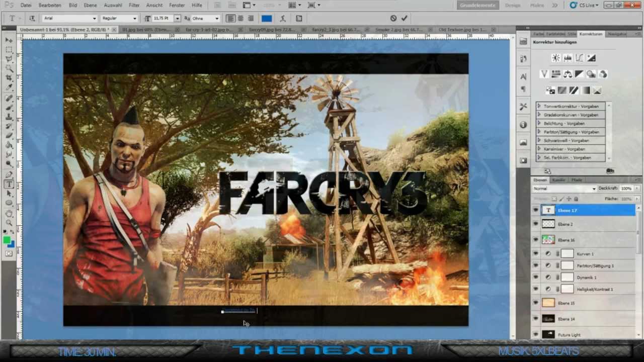
Task: Add a Brightness/Contrast adjustment
Action: click(556, 58)
